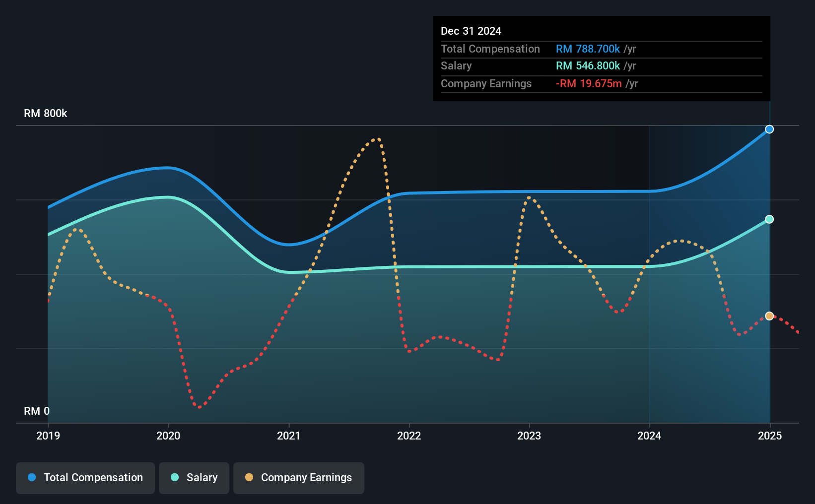Toggle the Total Compensation legend button

[x=85, y=478]
